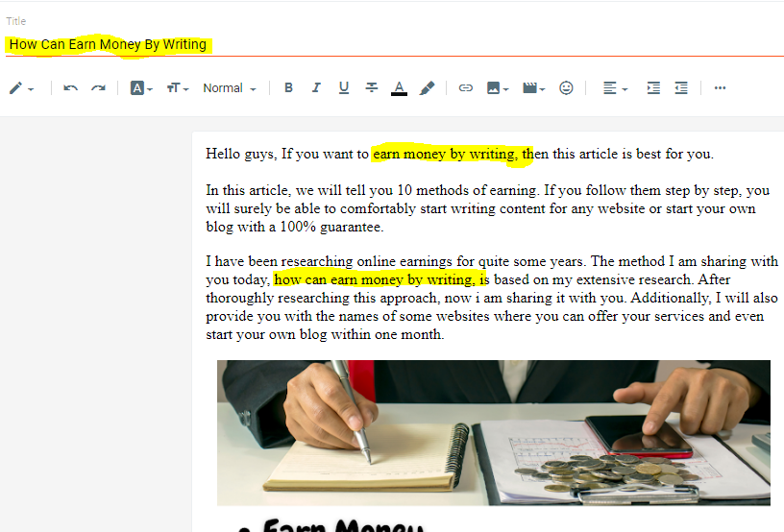The image size is (784, 532).
Task: Click the Undo arrow icon
Action: click(x=70, y=88)
